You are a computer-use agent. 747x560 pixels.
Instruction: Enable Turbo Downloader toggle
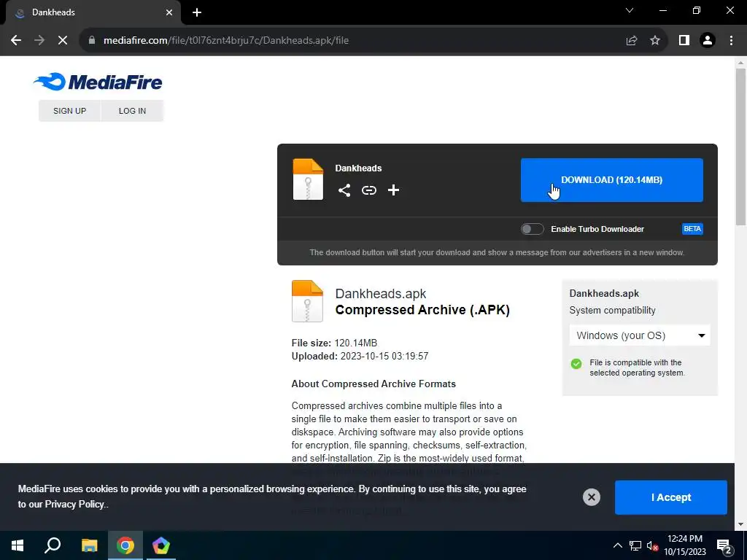[532, 229]
